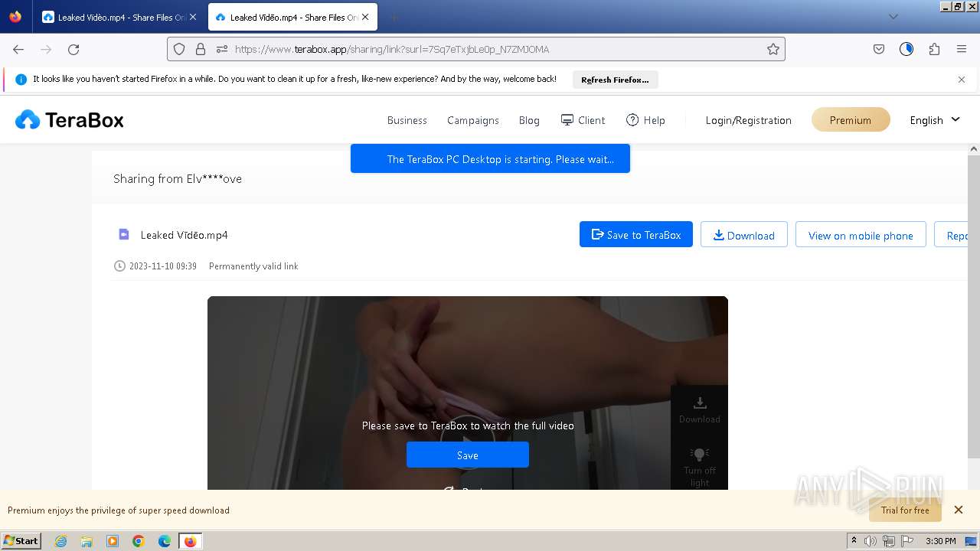
Task: Click Save to TeraBox button
Action: (636, 235)
